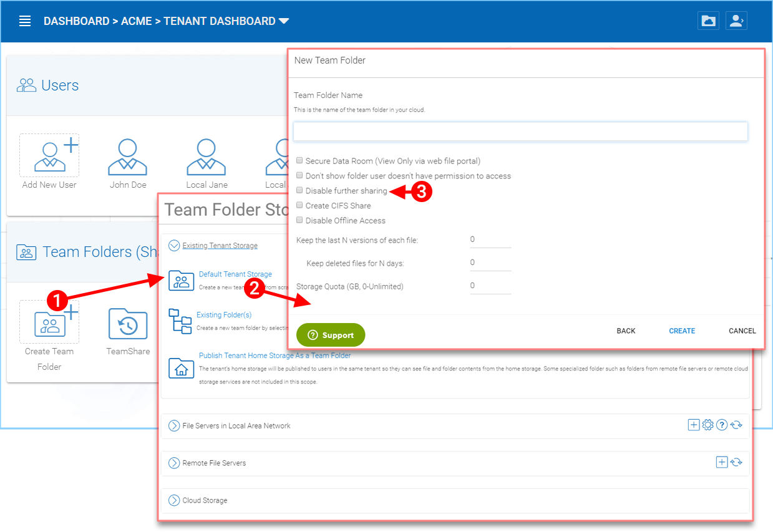Open the cloud folder icon in the top bar
The width and height of the screenshot is (773, 532).
(x=708, y=21)
